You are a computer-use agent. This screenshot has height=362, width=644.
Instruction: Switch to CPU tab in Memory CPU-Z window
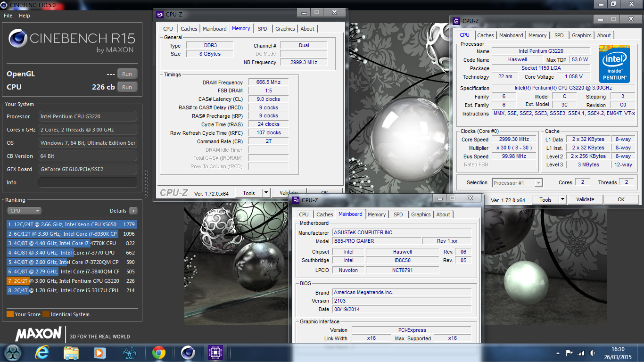pyautogui.click(x=168, y=29)
